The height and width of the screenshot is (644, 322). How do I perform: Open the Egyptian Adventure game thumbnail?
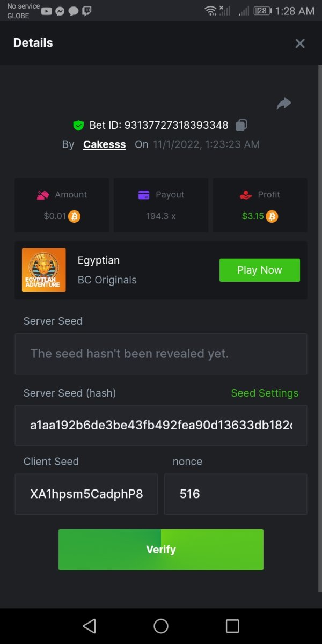pos(44,270)
